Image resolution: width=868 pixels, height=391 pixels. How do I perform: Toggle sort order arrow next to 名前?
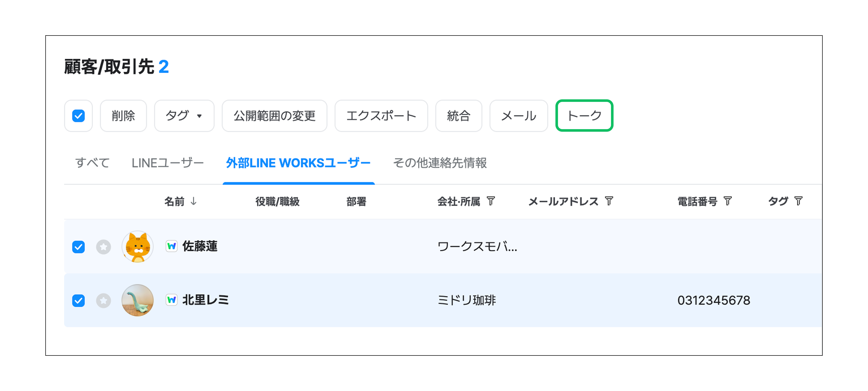coord(194,201)
